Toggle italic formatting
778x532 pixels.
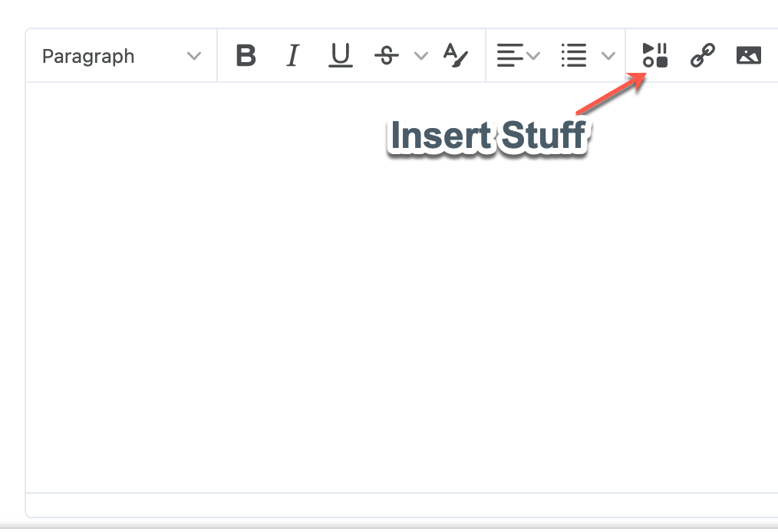coord(293,55)
